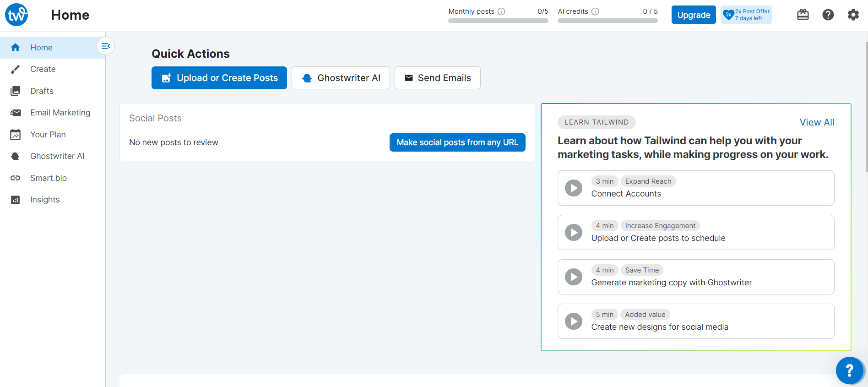The width and height of the screenshot is (868, 387).
Task: Play the Connect Accounts video
Action: pos(574,188)
